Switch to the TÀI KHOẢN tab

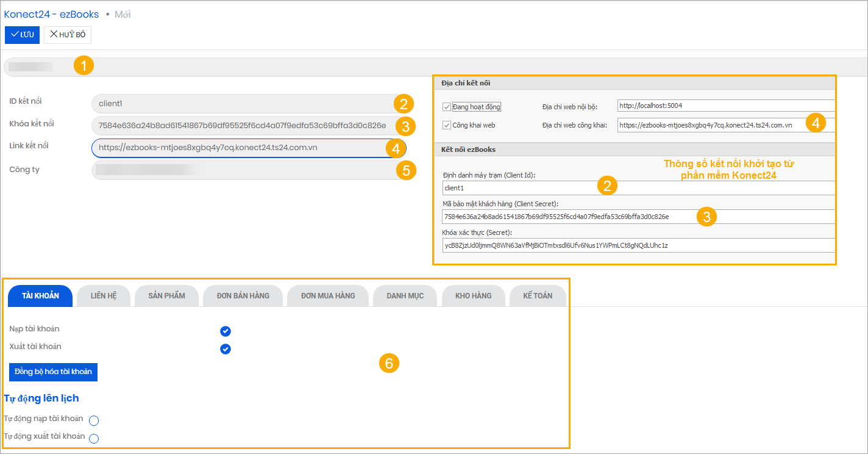[x=40, y=296]
